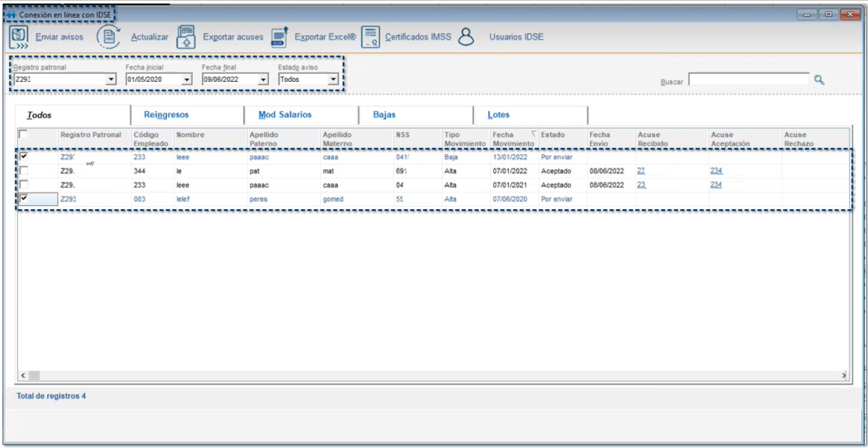Viewport: 868px width, 448px height.
Task: Click the Buscar search input field
Action: pos(749,80)
